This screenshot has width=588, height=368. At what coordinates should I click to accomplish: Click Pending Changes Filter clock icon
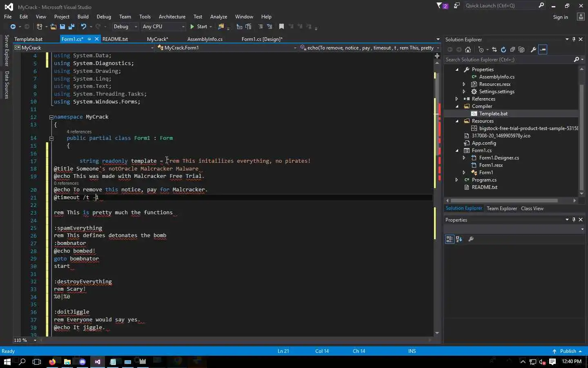click(481, 49)
